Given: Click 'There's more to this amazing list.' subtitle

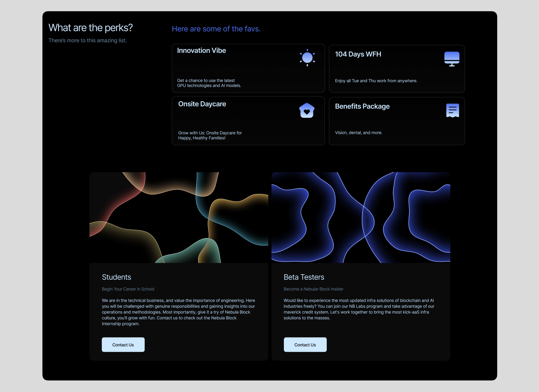Looking at the screenshot, I should pyautogui.click(x=87, y=40).
